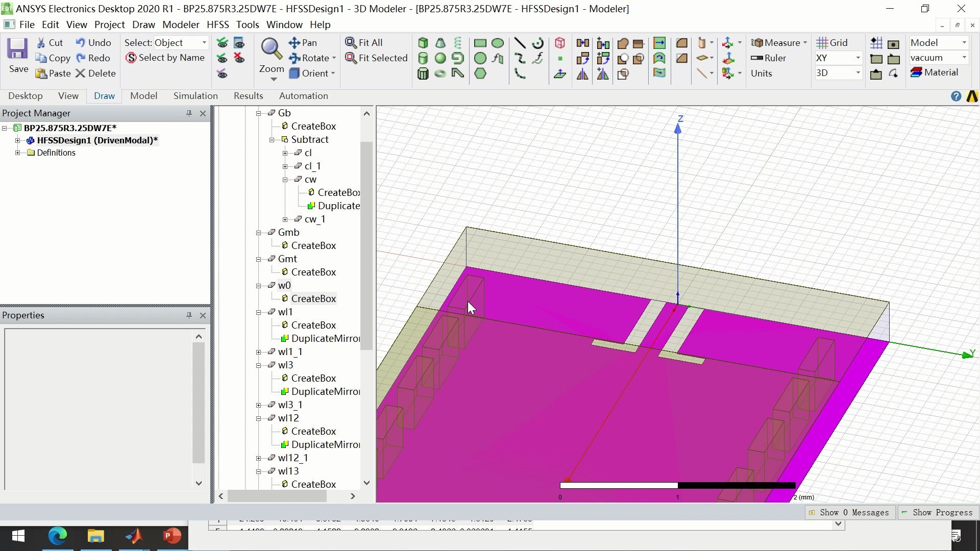The width and height of the screenshot is (980, 551).
Task: Open the vacuum material dropdown
Action: click(964, 58)
